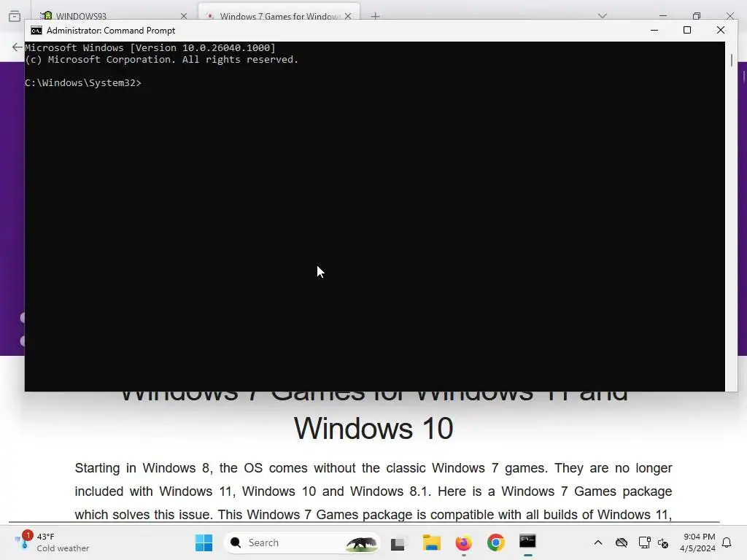Image resolution: width=747 pixels, height=560 pixels.
Task: Open the weather widget showing 43°F
Action: pyautogui.click(x=53, y=542)
